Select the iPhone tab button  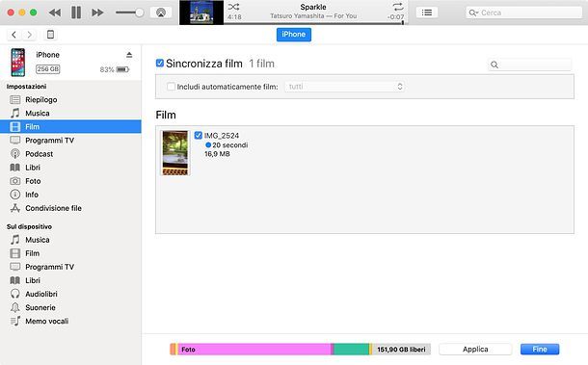click(x=294, y=35)
